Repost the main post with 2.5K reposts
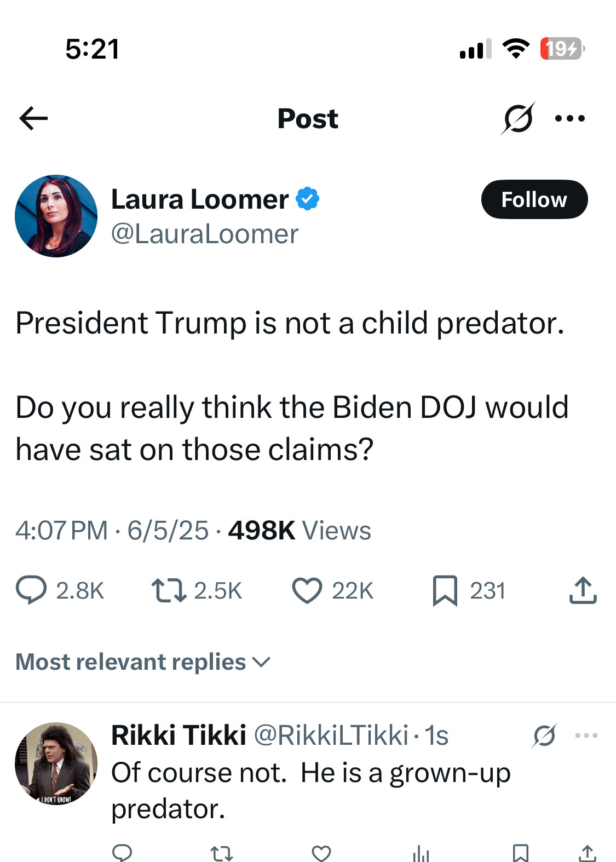The image size is (616, 862). [x=168, y=590]
